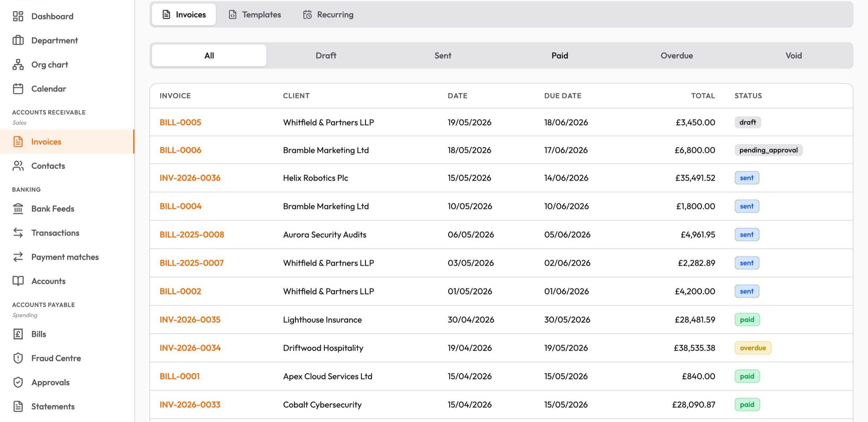Click Apex Cloud Services Ltd client cell
This screenshot has width=868, height=422.
point(327,376)
